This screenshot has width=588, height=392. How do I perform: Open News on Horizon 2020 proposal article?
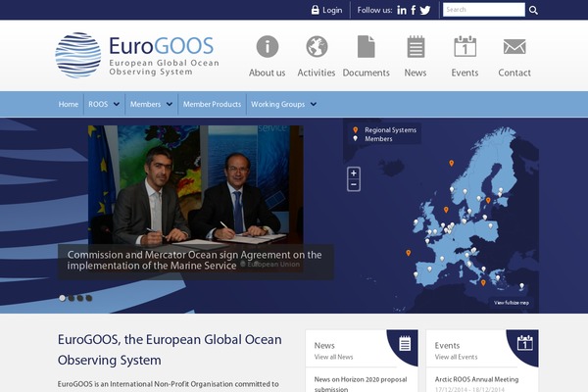click(361, 384)
